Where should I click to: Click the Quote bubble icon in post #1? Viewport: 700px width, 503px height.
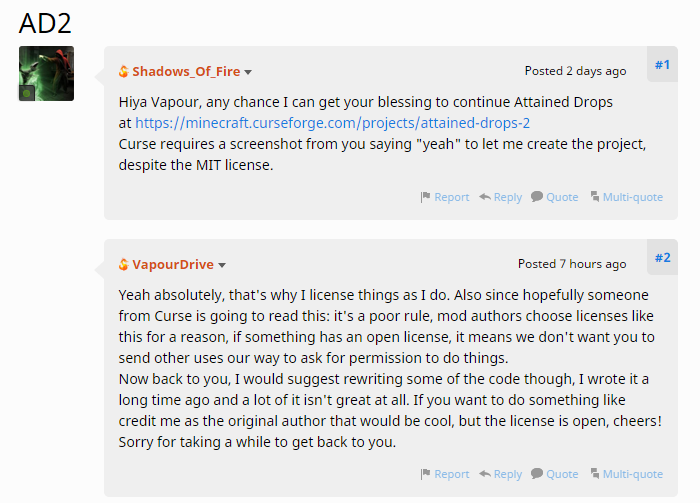point(537,197)
